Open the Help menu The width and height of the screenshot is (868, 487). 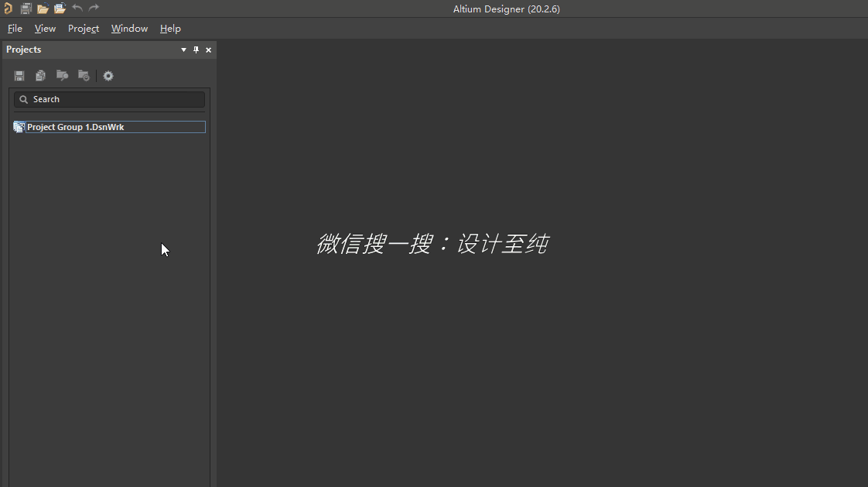(x=170, y=28)
